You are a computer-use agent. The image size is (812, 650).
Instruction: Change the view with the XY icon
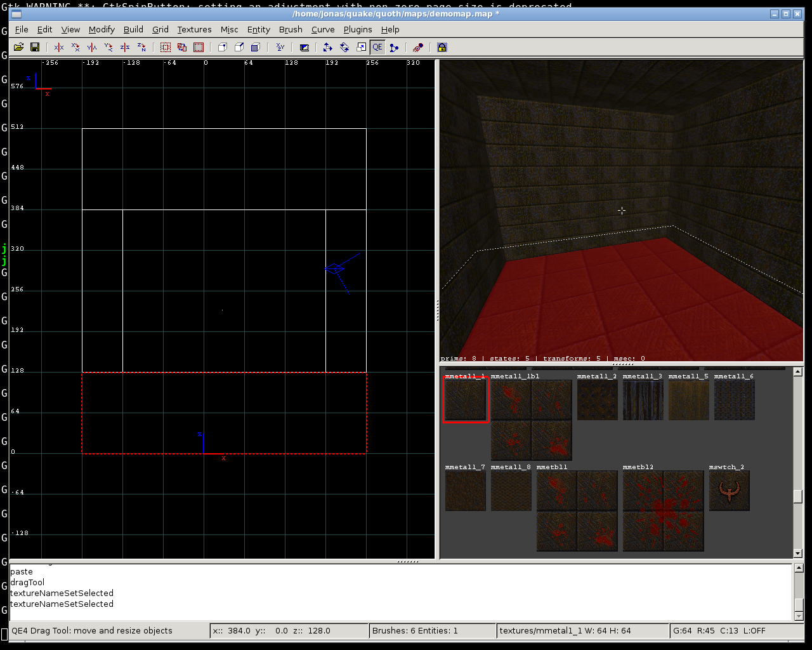click(x=280, y=47)
